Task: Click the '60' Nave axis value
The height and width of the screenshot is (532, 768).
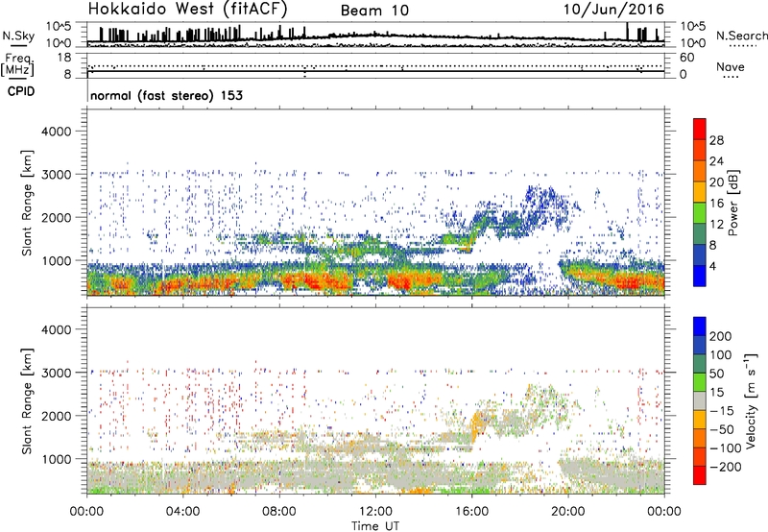Action: [x=686, y=58]
